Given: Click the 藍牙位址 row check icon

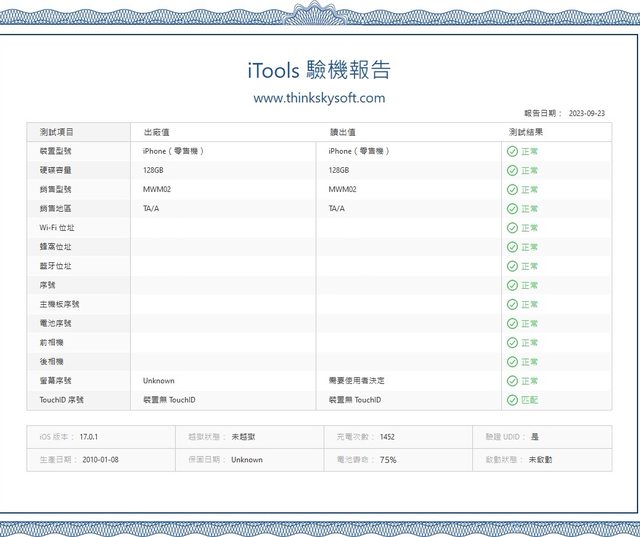Looking at the screenshot, I should coord(512,266).
